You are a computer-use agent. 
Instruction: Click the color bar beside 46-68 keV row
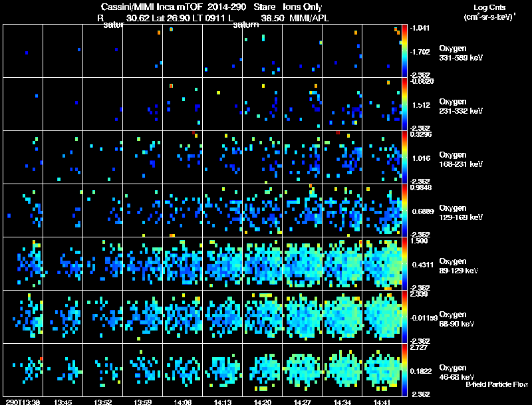tap(404, 370)
